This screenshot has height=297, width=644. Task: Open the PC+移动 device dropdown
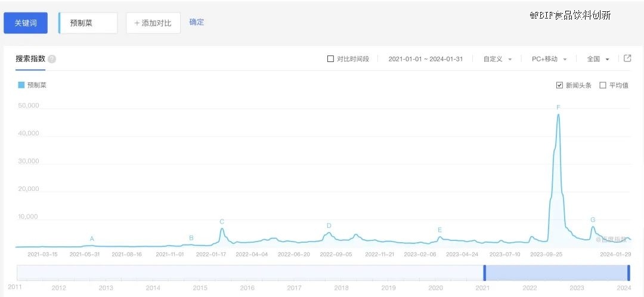(x=549, y=58)
